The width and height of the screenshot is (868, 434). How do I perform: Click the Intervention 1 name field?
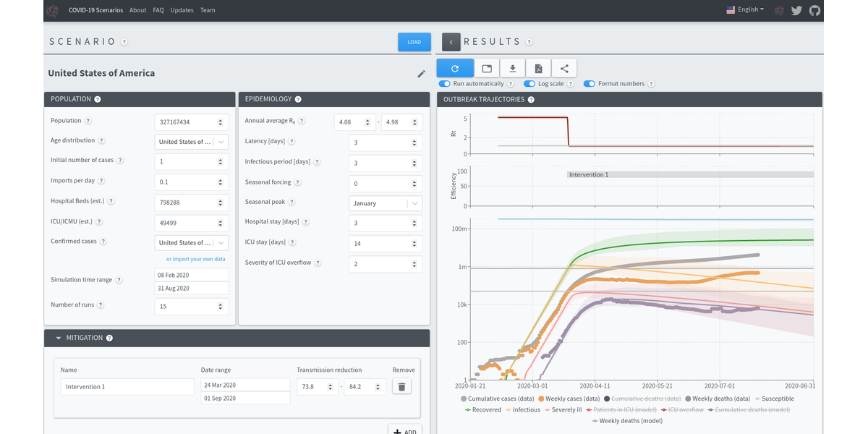(127, 387)
